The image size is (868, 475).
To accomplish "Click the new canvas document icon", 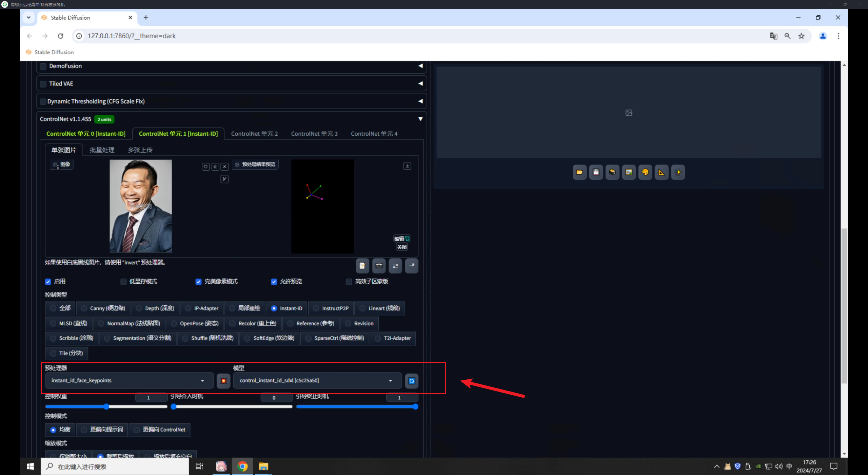I will click(362, 266).
